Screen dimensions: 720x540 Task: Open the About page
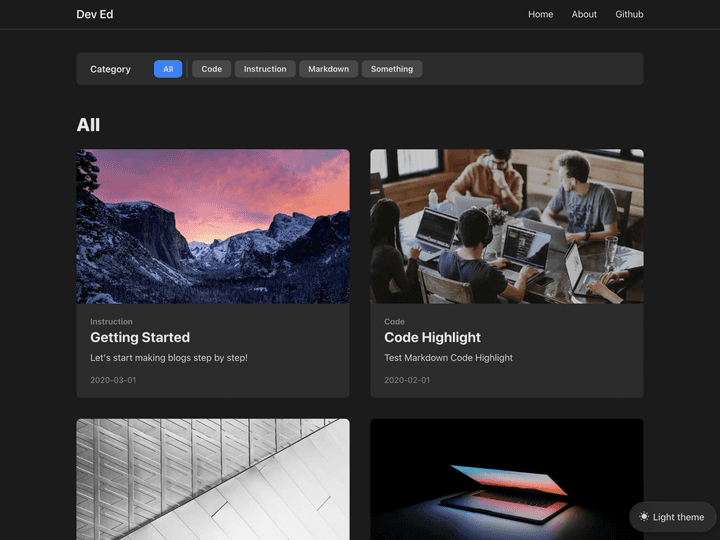coord(584,14)
